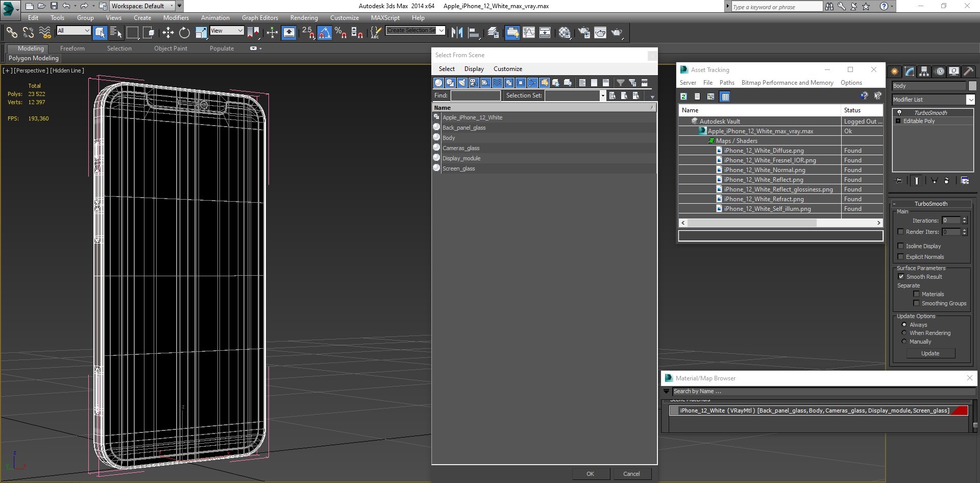Click the Find input field

[x=475, y=95]
